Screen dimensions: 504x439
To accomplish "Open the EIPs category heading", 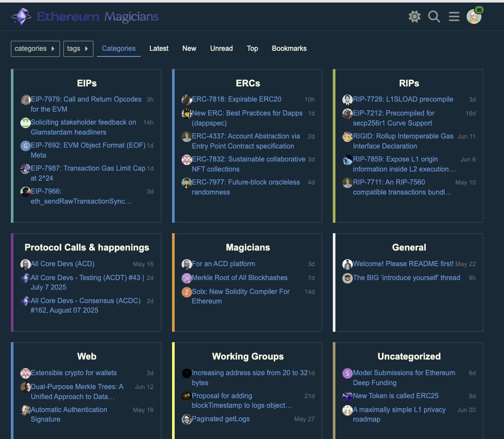I will tap(87, 83).
